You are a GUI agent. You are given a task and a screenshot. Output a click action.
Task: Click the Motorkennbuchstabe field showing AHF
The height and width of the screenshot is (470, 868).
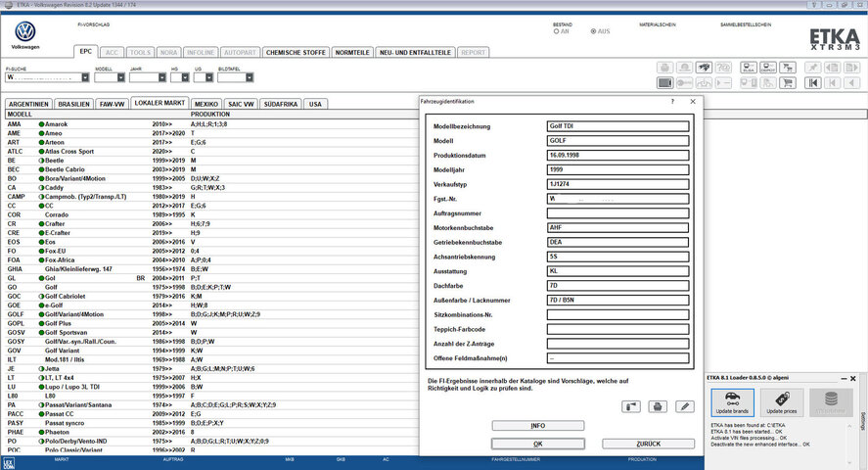pyautogui.click(x=617, y=227)
